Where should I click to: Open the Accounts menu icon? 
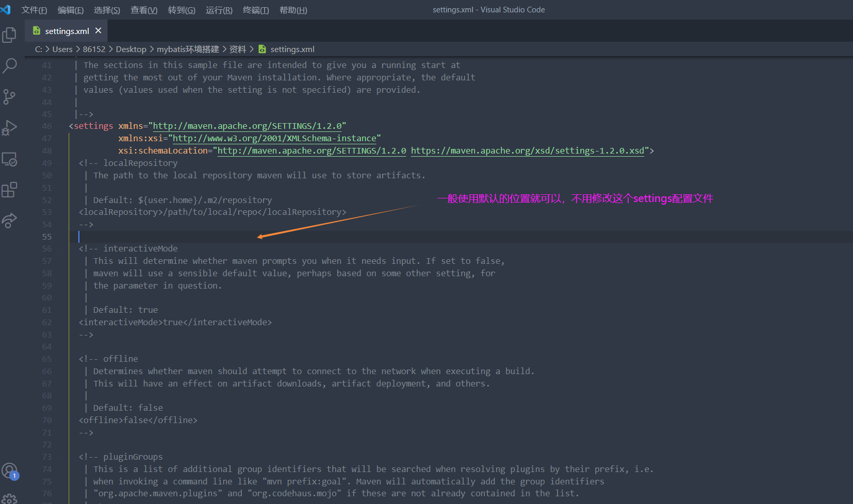coord(9,471)
